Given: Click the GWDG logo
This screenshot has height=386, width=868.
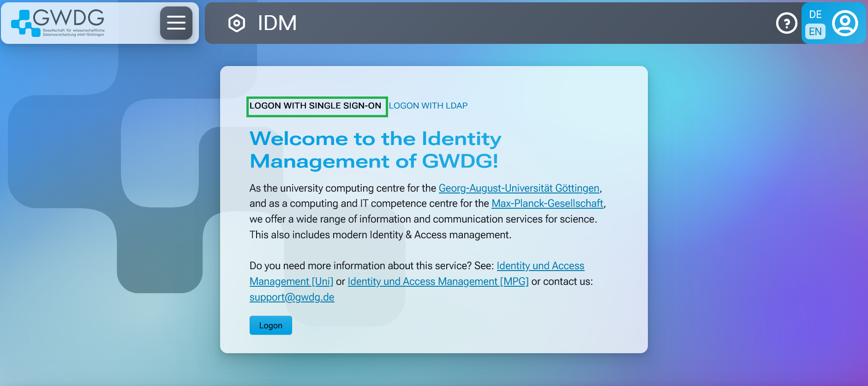Looking at the screenshot, I should (x=58, y=23).
